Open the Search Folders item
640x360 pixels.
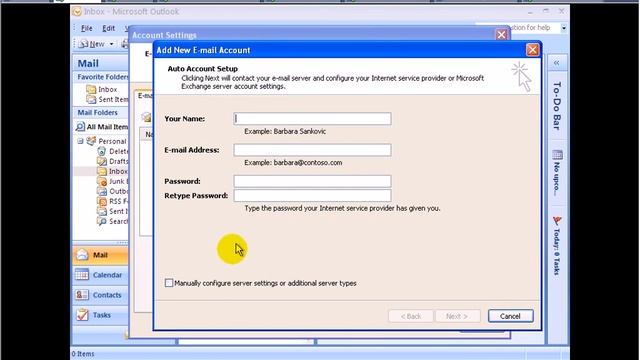[x=113, y=221]
